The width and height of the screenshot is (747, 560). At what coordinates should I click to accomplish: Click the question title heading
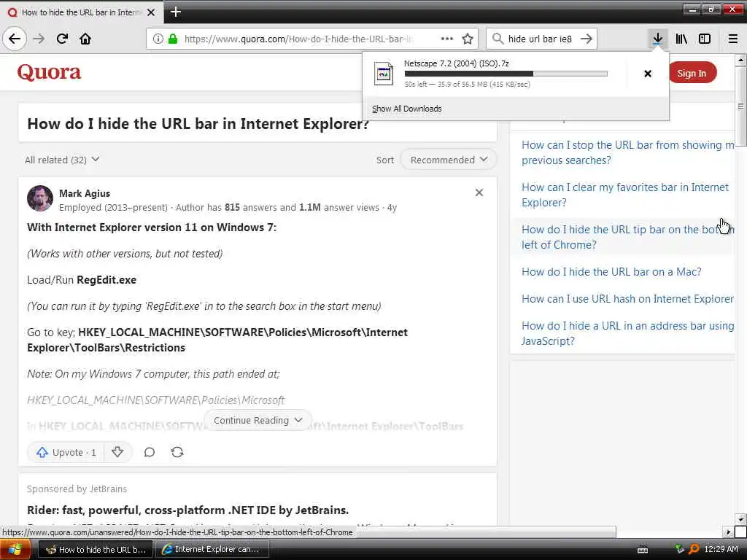pos(198,124)
